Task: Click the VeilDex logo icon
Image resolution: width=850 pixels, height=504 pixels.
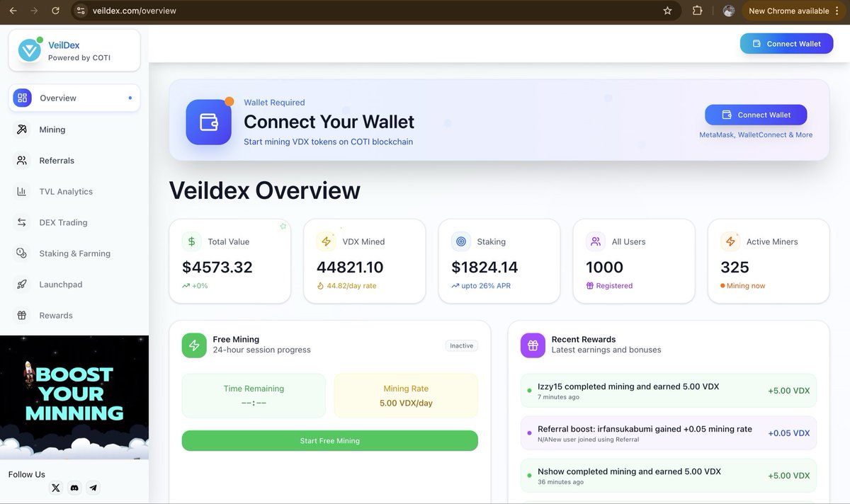Action: pos(30,50)
